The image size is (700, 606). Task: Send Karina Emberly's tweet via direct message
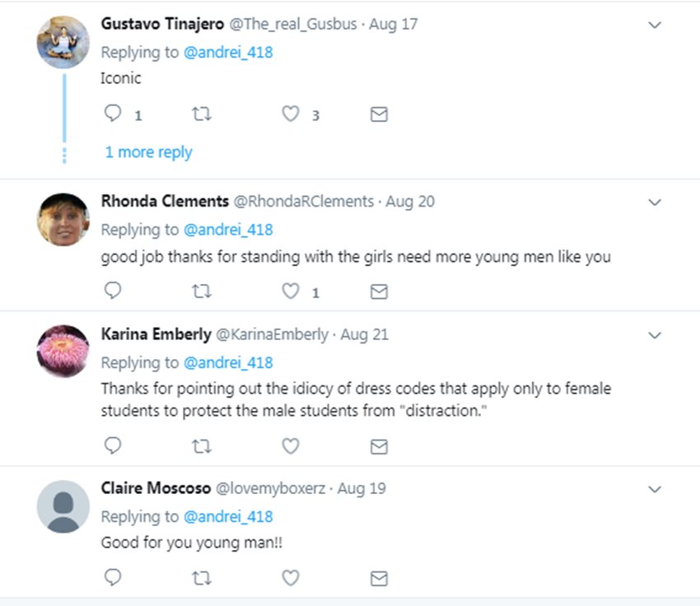tap(379, 446)
